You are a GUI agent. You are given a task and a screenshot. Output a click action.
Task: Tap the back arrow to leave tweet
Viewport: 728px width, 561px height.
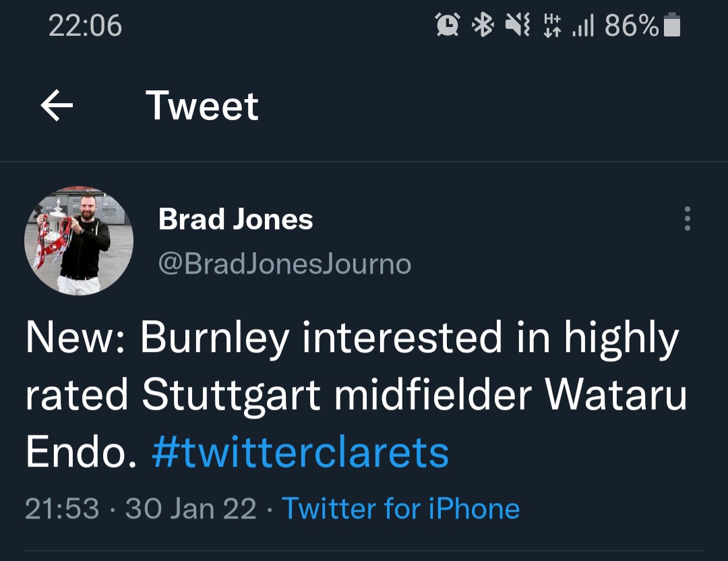pyautogui.click(x=57, y=106)
